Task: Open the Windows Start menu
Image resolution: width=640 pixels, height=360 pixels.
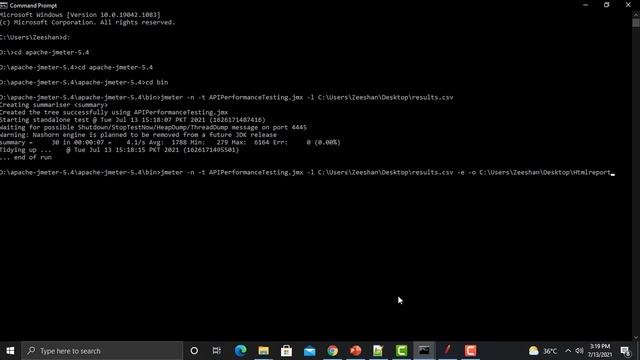Action: click(10, 351)
